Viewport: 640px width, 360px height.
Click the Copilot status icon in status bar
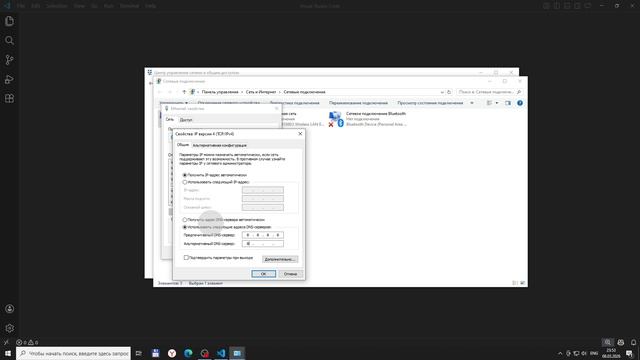click(621, 342)
